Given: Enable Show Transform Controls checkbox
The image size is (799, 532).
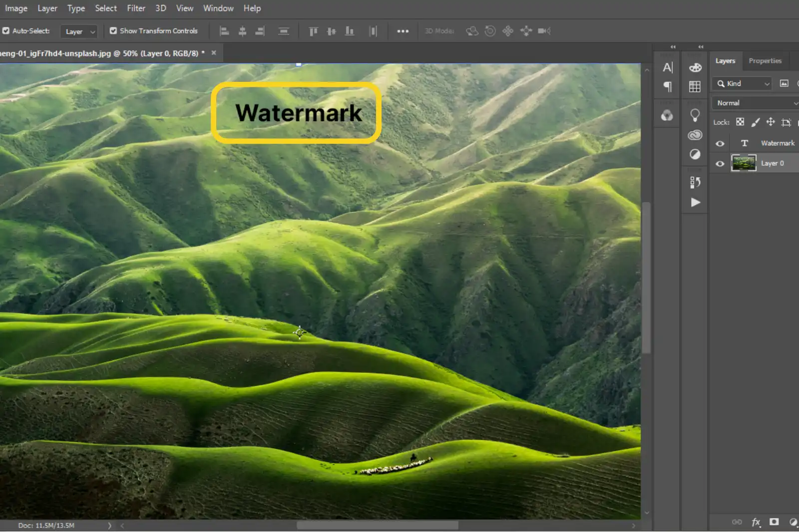Looking at the screenshot, I should tap(113, 30).
